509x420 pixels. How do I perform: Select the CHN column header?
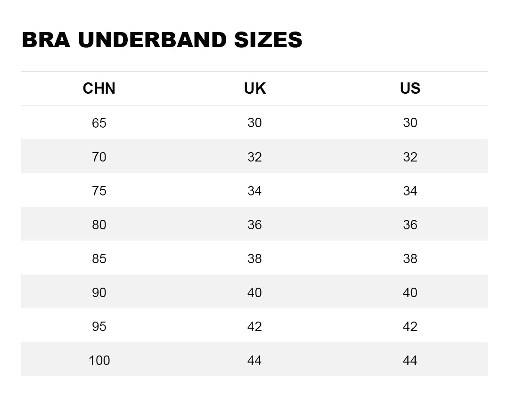99,89
